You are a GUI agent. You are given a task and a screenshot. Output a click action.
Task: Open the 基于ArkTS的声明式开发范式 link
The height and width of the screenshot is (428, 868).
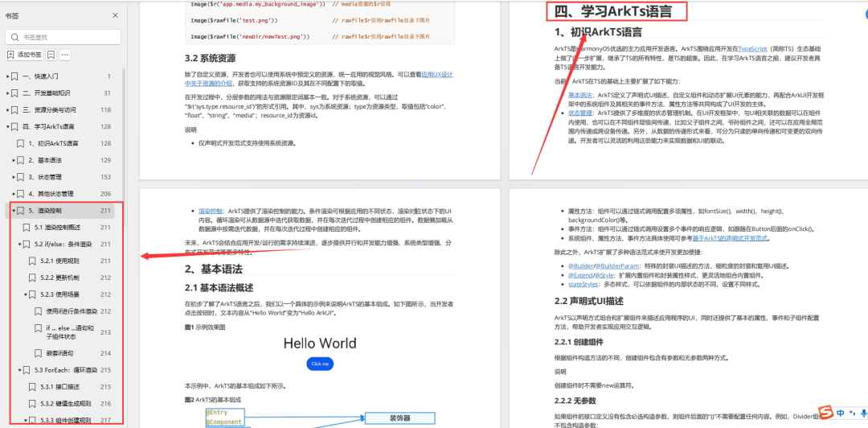[x=731, y=240]
